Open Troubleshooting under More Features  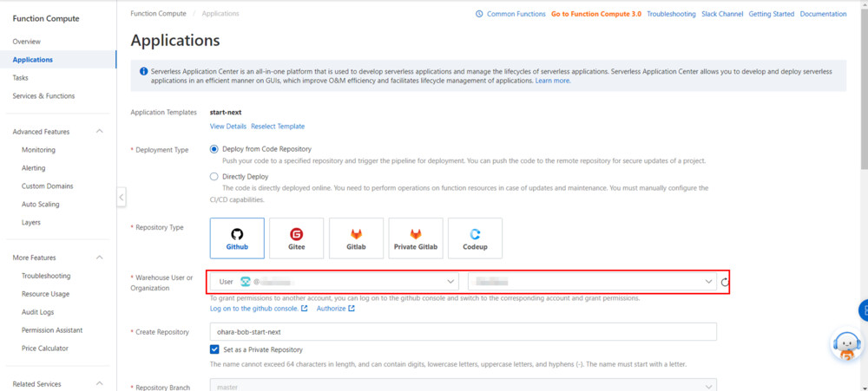click(46, 276)
